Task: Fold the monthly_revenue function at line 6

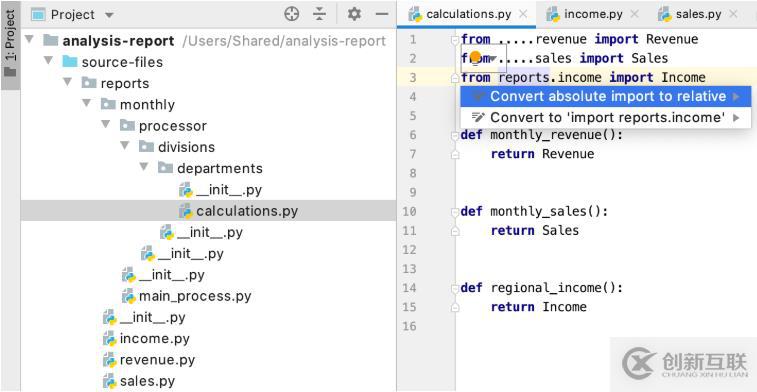Action: tap(454, 136)
